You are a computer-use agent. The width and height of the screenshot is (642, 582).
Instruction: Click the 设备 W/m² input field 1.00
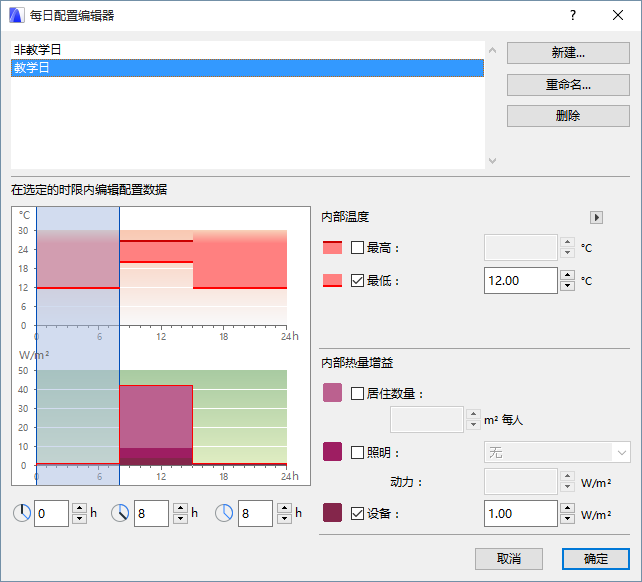point(520,513)
